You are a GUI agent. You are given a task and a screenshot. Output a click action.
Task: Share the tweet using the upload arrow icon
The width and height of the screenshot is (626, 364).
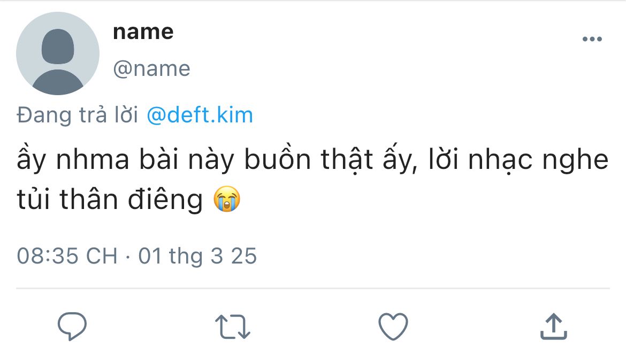[x=553, y=327]
